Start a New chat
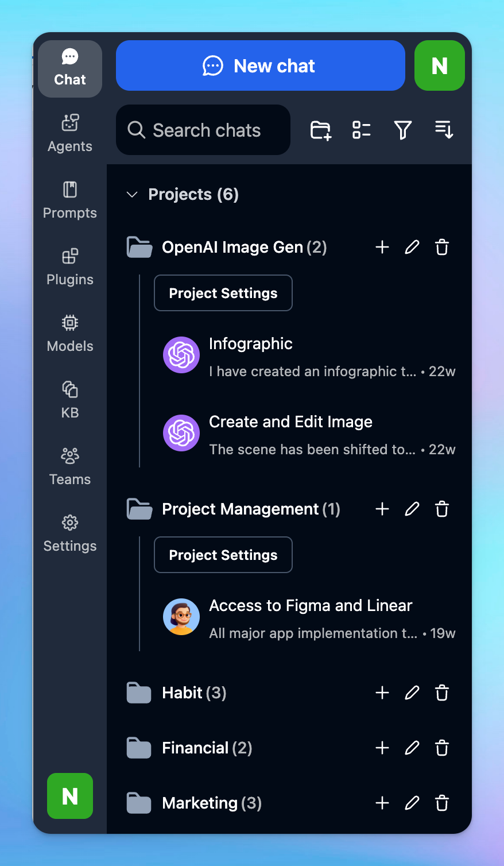This screenshot has width=504, height=866. [261, 66]
